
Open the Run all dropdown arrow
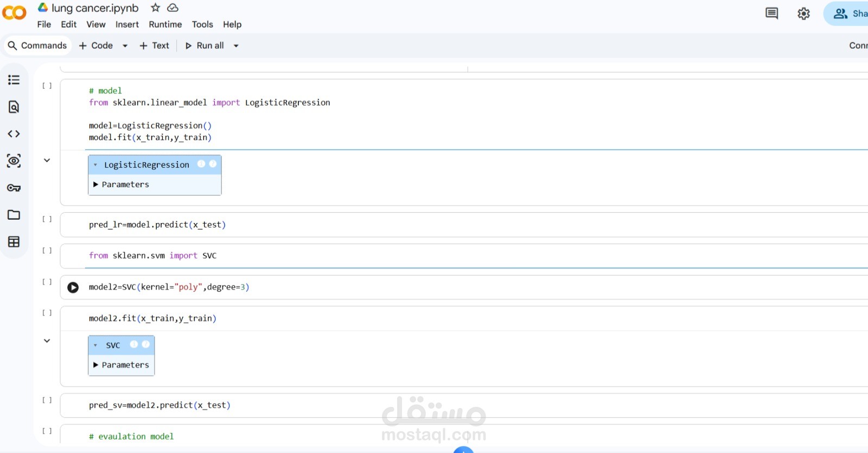click(236, 46)
